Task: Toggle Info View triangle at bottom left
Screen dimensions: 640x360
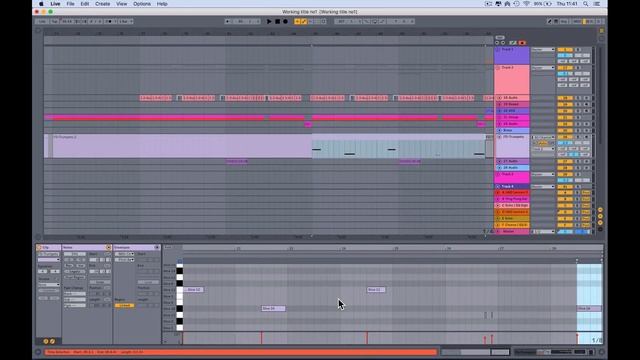Action: [38, 352]
